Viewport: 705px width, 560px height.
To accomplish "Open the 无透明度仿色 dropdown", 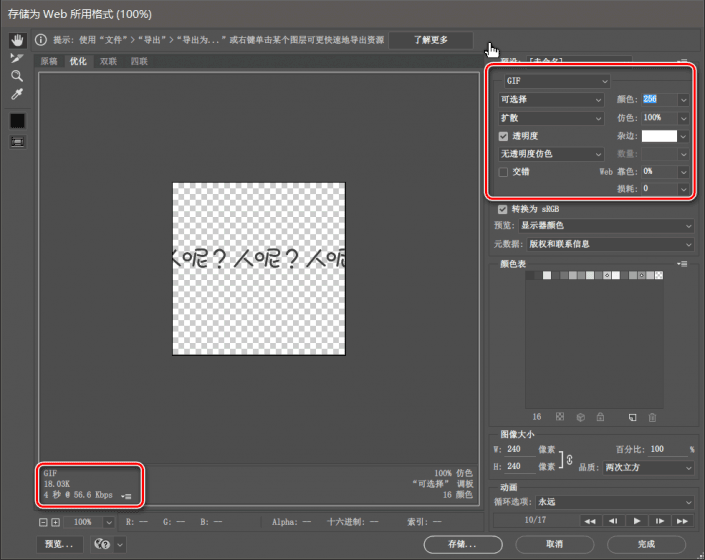I will tap(551, 154).
